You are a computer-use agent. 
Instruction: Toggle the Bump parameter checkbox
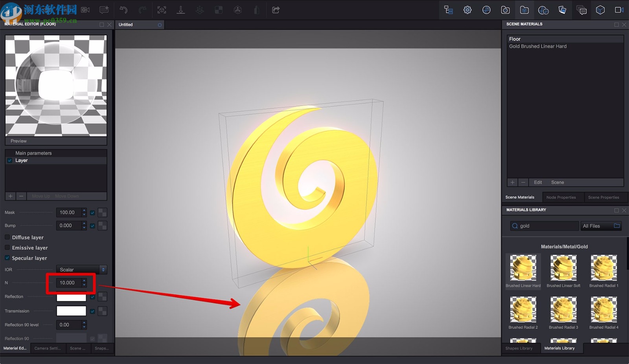pos(92,225)
